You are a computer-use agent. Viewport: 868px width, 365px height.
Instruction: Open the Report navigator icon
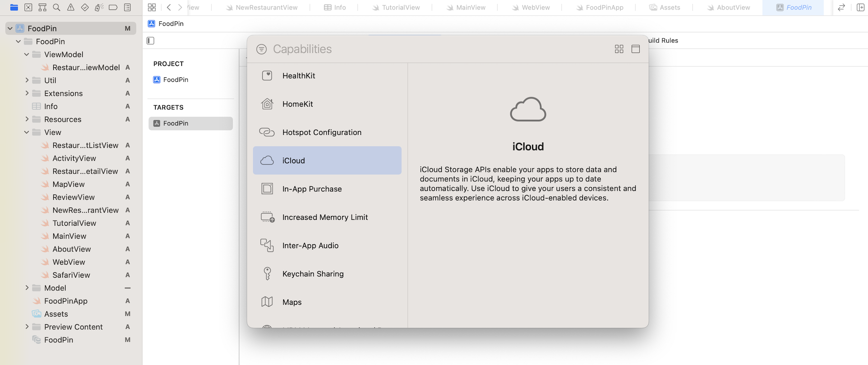click(127, 7)
